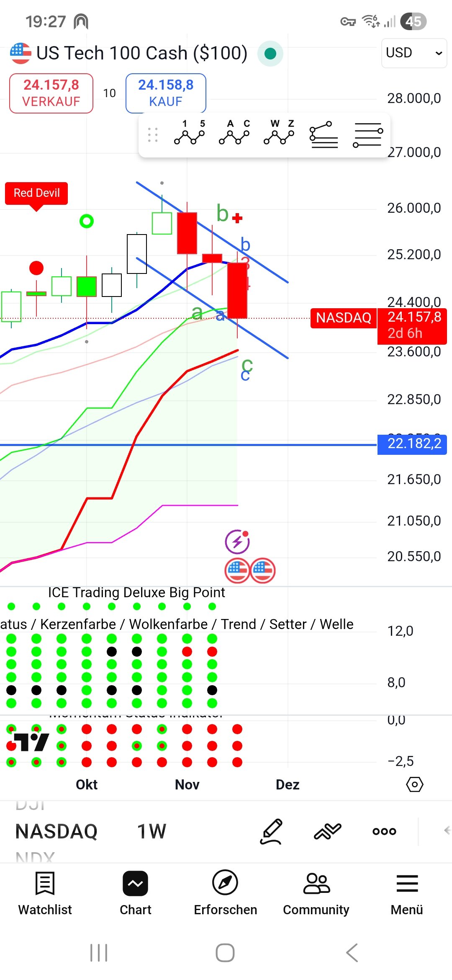Select the Elliott impulse wave 1-5 tool
The width and height of the screenshot is (452, 980).
(189, 133)
